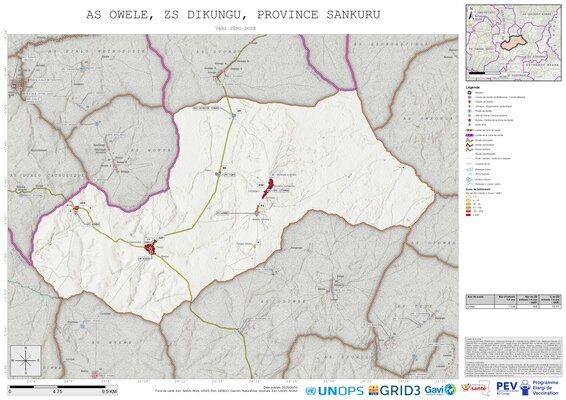Click the compass rose on the map
Screen dimensions: 566x400
pos(25,360)
